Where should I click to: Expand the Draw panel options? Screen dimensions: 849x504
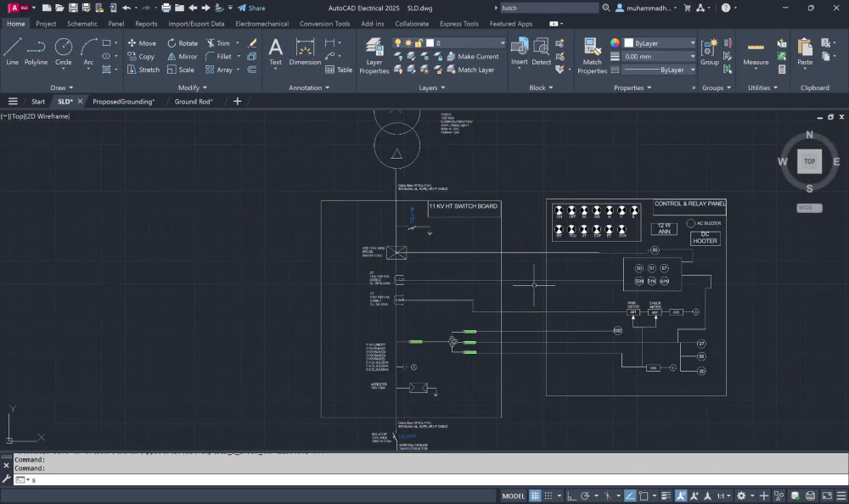tap(62, 87)
